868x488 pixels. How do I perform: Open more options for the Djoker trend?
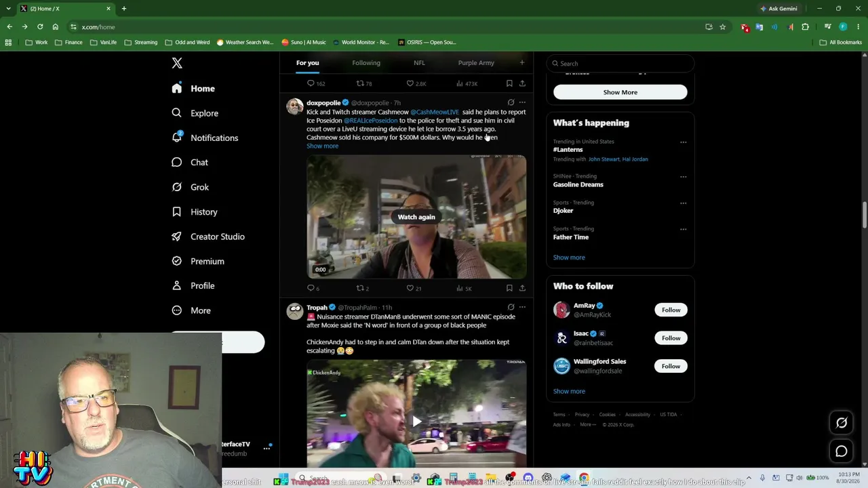tap(683, 203)
